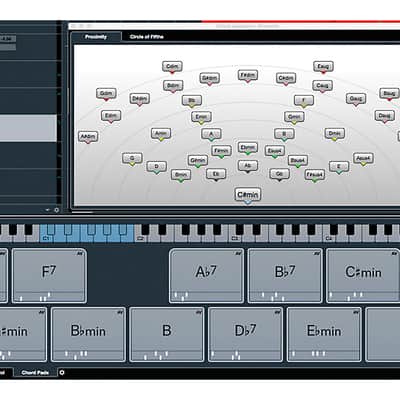Trigger the Bbmin chord pad

(88, 334)
